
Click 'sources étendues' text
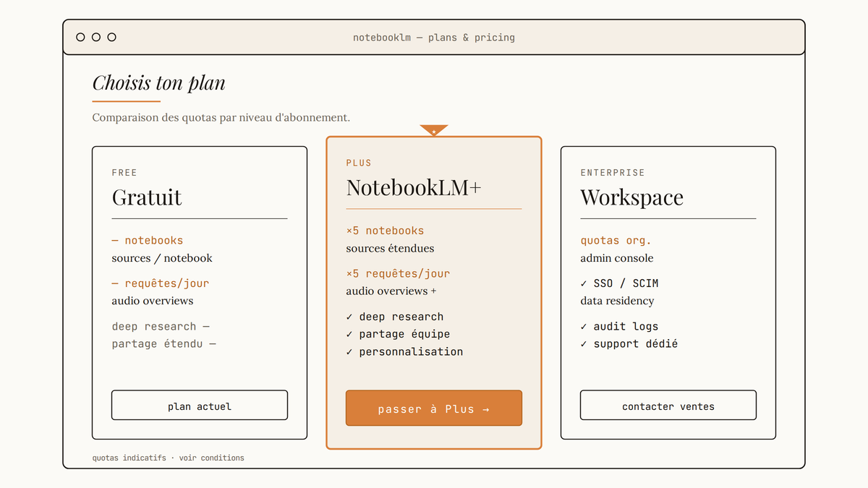pyautogui.click(x=390, y=248)
